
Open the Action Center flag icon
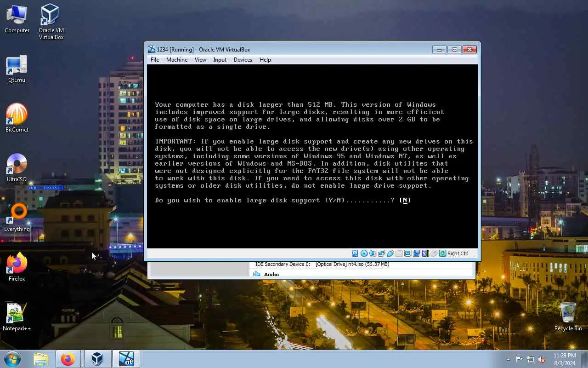(x=519, y=359)
